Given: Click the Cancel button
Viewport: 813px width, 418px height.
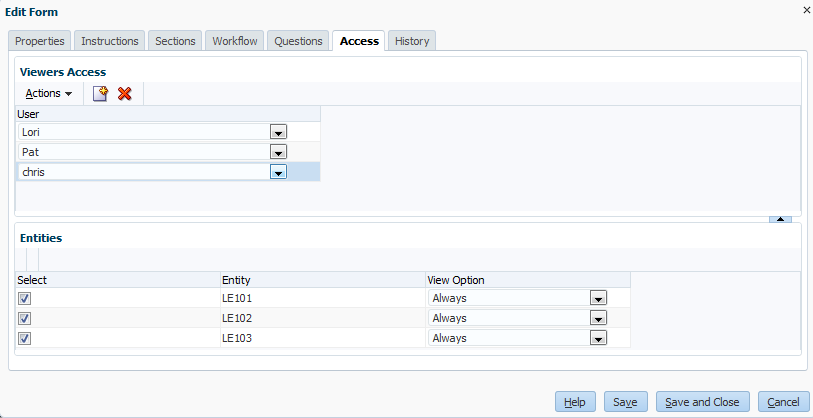Looking at the screenshot, I should 783,402.
